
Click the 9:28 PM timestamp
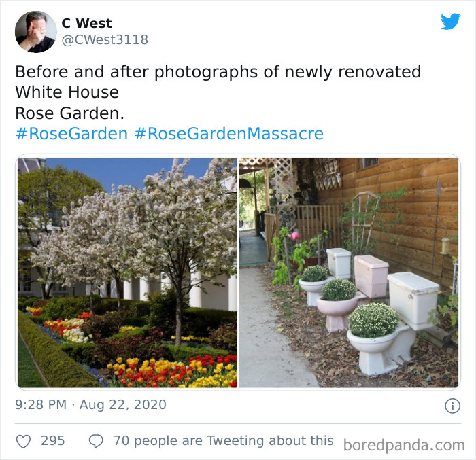[41, 404]
